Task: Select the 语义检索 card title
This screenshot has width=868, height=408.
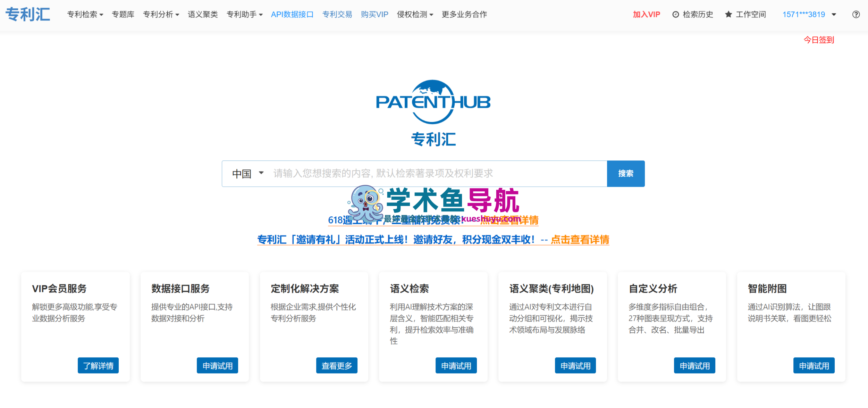Action: tap(410, 289)
